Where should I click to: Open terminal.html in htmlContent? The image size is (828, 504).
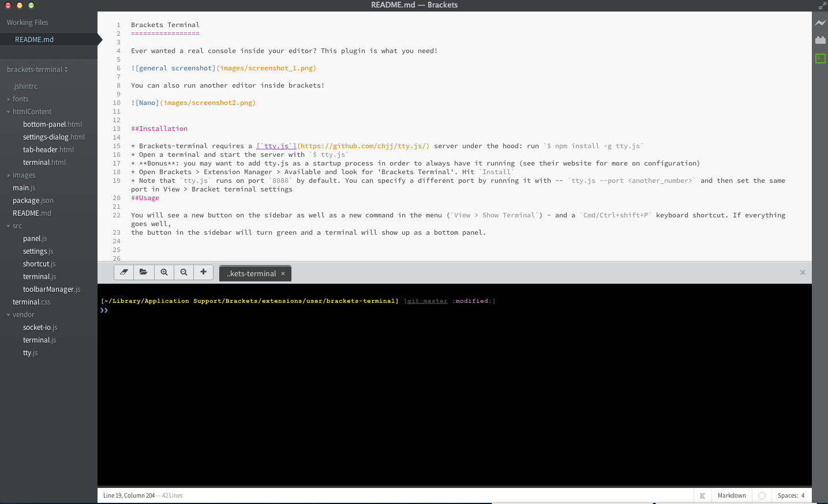(x=44, y=163)
